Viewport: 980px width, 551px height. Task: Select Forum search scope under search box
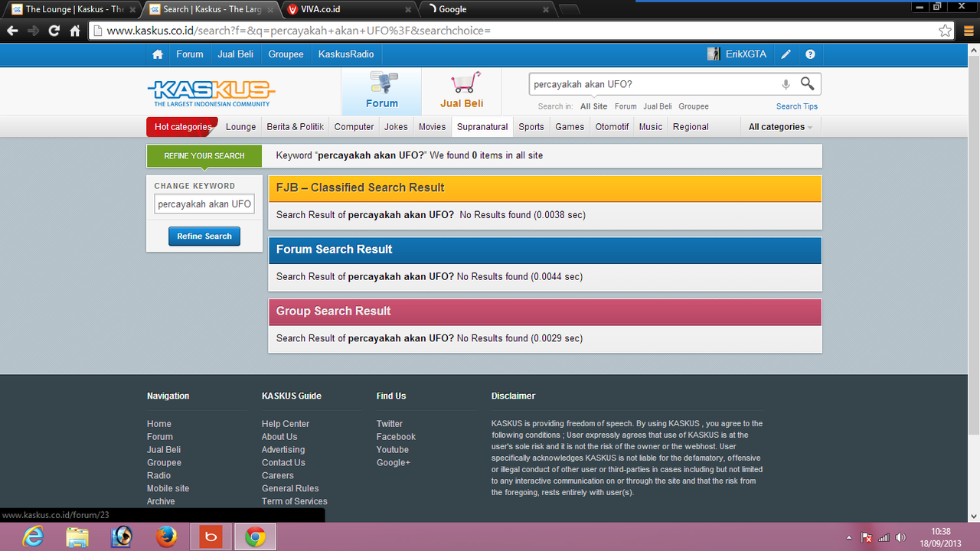626,106
